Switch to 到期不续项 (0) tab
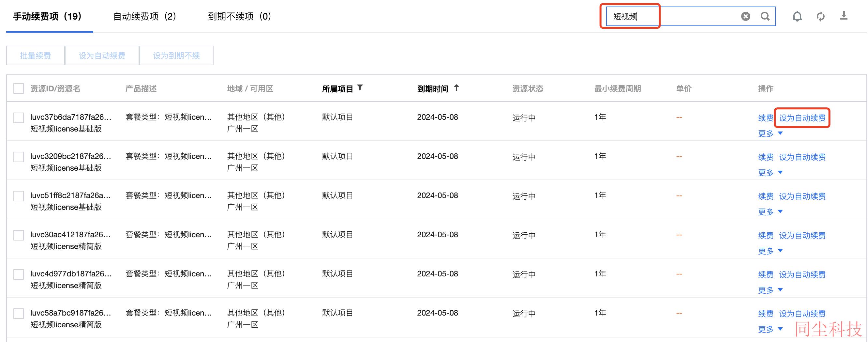Image resolution: width=868 pixels, height=342 pixels. (240, 16)
